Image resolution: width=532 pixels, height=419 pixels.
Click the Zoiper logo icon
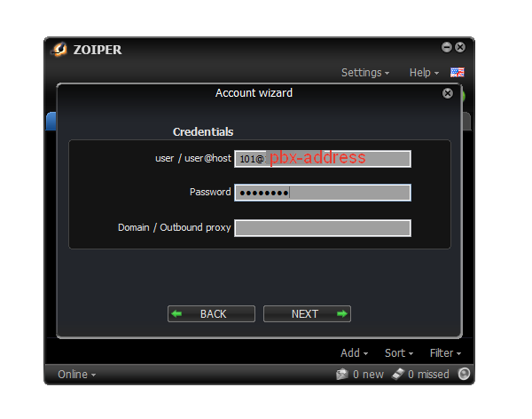(x=60, y=50)
